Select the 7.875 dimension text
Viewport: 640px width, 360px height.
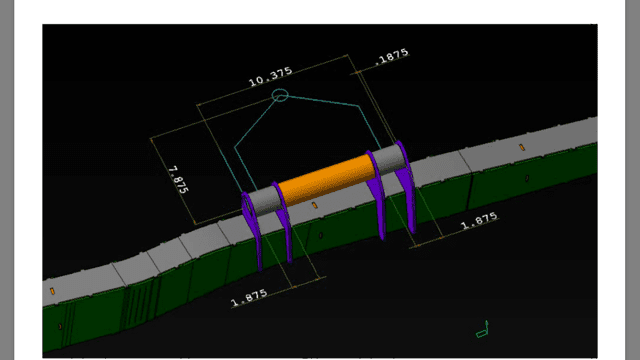[x=179, y=179]
